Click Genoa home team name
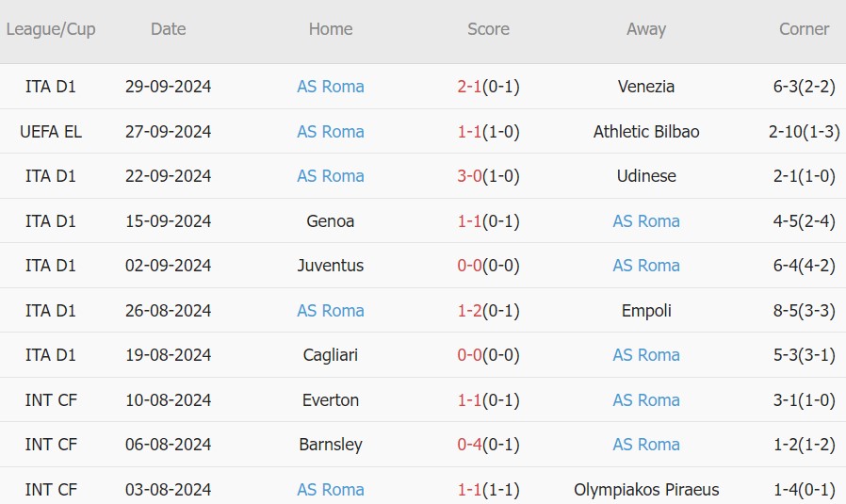The width and height of the screenshot is (846, 504). click(331, 221)
